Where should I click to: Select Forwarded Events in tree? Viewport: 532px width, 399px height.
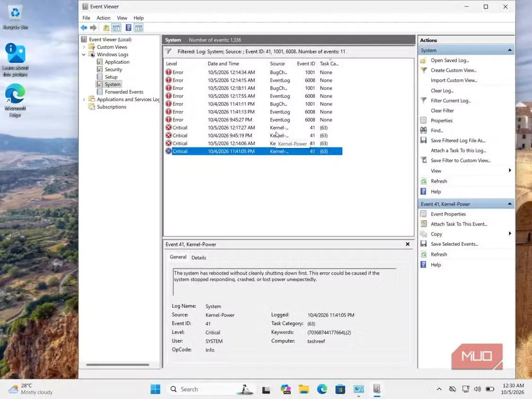pyautogui.click(x=124, y=92)
